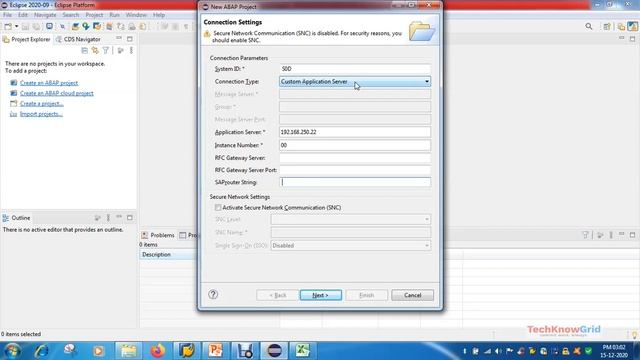Switch to the Project Explorer tab
This screenshot has height=360, width=640.
[x=27, y=39]
